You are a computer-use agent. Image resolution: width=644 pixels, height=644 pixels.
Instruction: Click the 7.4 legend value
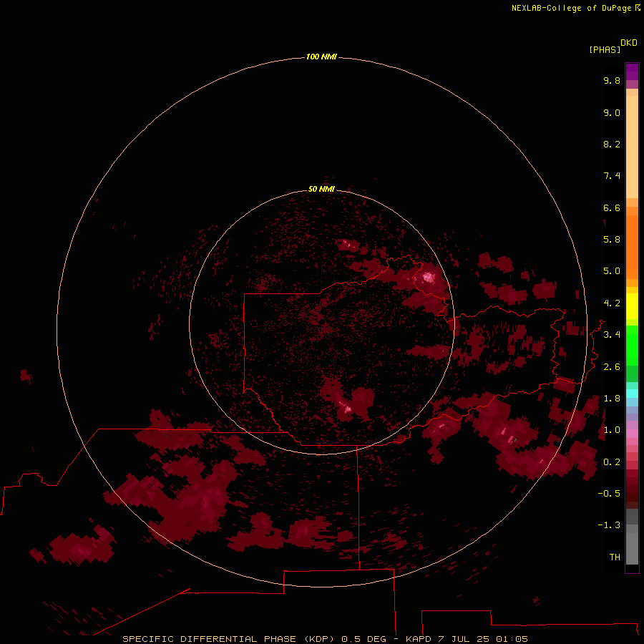point(612,176)
